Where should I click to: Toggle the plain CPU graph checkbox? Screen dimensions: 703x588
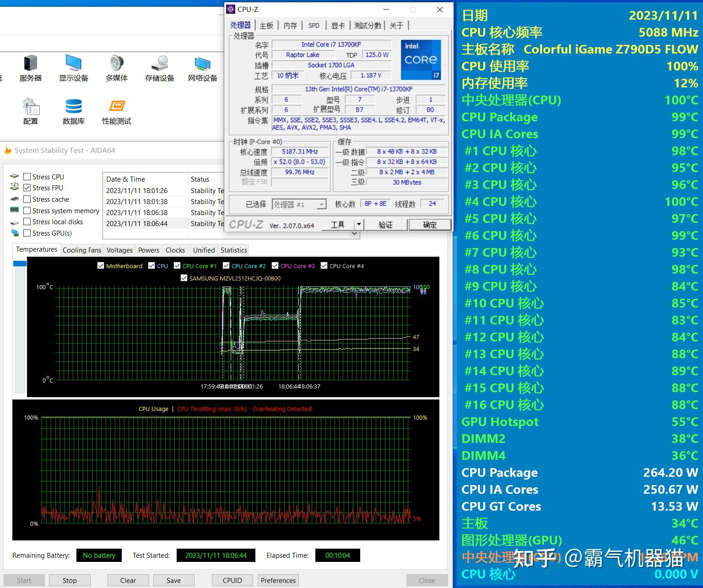151,265
